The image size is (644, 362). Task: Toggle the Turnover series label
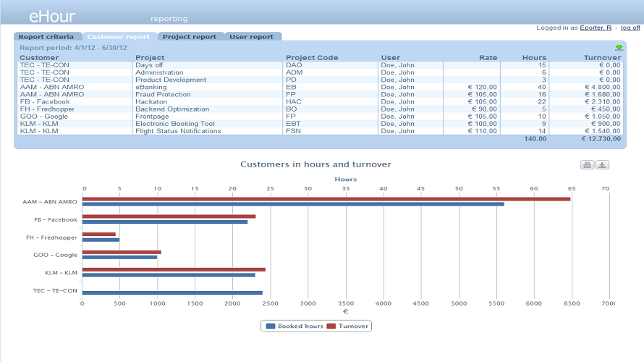(353, 327)
